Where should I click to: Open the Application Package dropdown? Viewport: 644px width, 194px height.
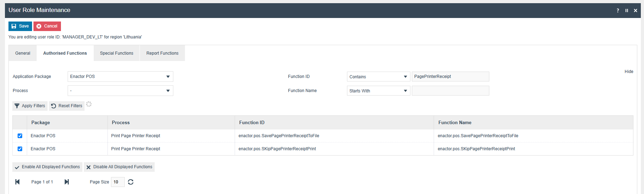click(120, 77)
